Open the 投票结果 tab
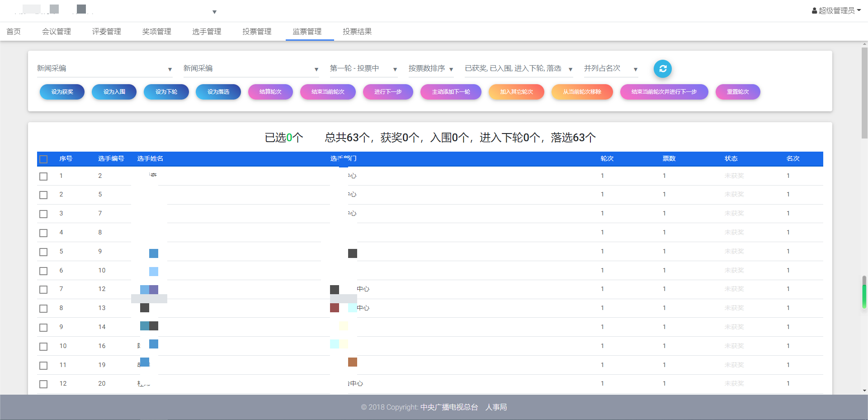 [x=357, y=32]
